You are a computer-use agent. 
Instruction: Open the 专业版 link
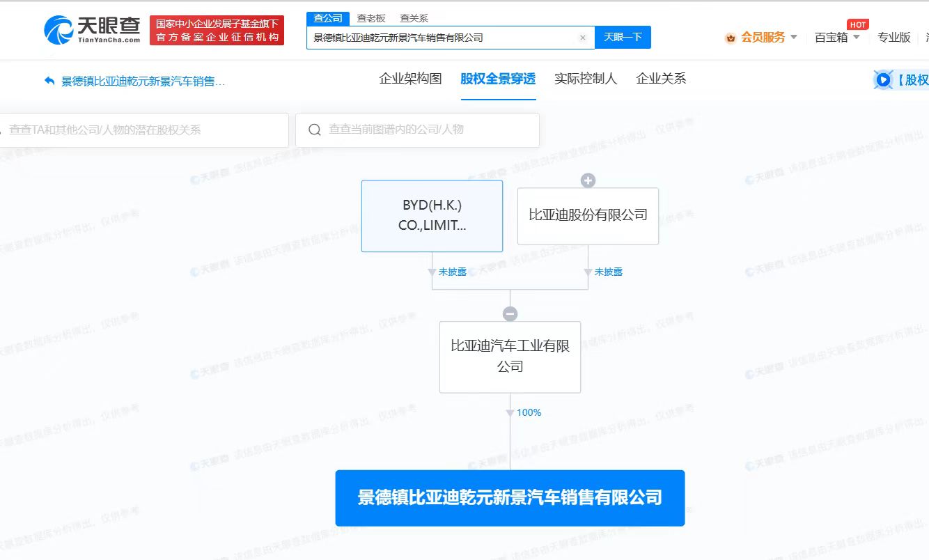tap(894, 38)
